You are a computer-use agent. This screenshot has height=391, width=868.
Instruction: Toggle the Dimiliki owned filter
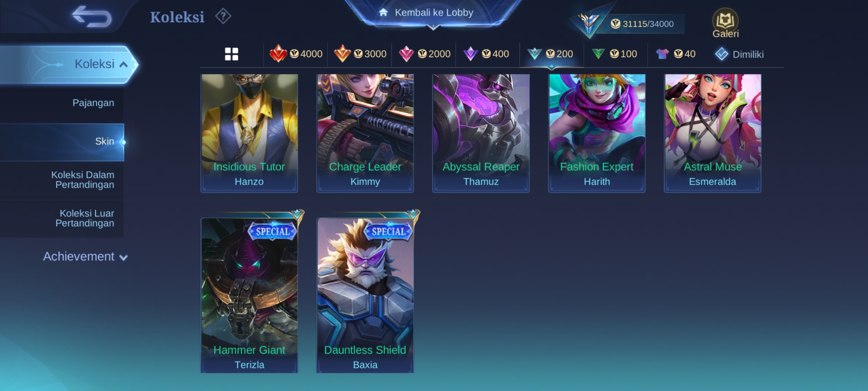[x=739, y=54]
